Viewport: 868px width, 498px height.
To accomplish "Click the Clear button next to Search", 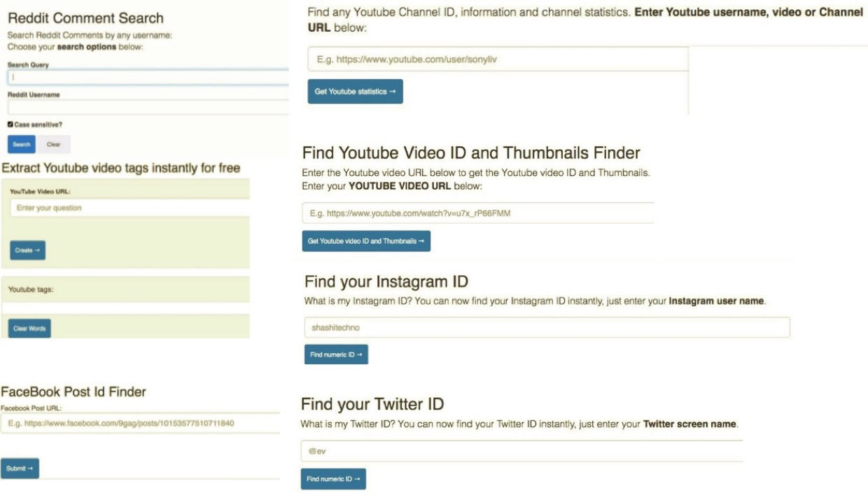I will 53,144.
